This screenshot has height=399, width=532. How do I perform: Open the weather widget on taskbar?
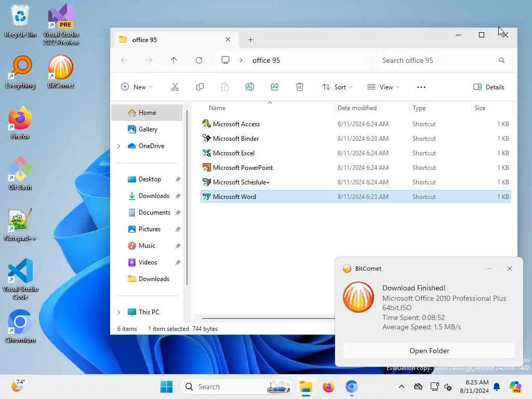click(x=18, y=386)
